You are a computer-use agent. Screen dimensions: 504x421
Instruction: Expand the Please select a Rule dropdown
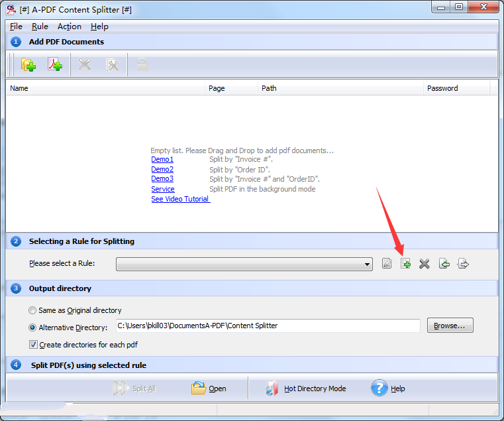tap(244, 265)
